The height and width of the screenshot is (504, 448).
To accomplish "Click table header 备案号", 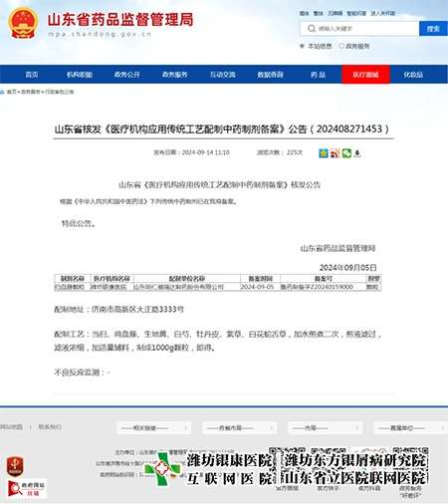I will [323, 279].
